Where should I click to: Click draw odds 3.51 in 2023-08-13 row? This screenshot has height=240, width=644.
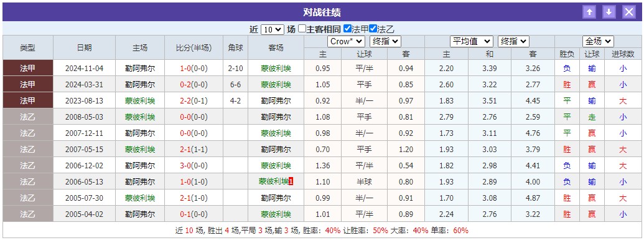tap(490, 100)
